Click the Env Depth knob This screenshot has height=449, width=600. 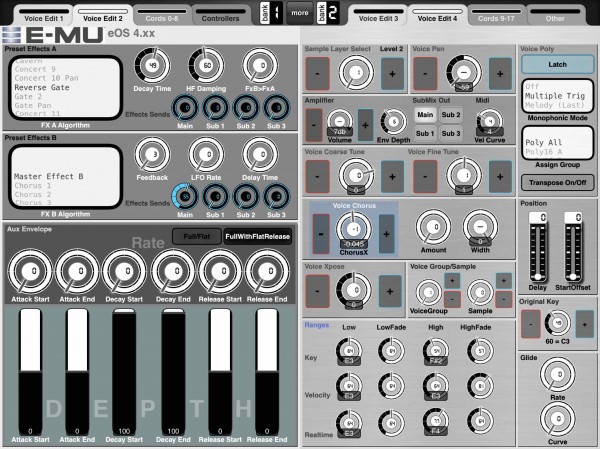point(393,122)
